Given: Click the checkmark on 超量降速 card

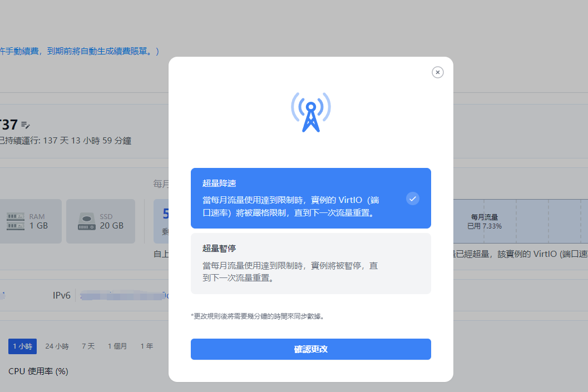Looking at the screenshot, I should point(412,199).
